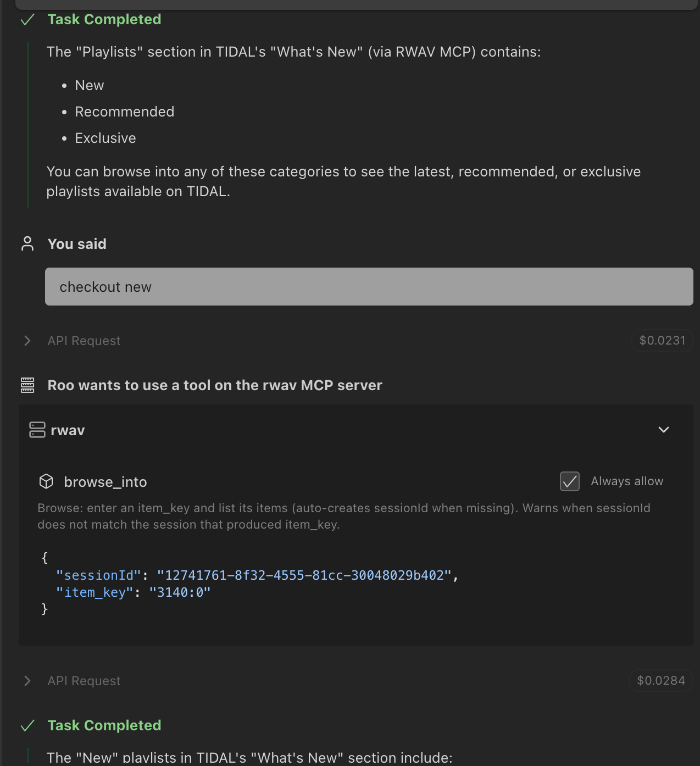700x766 pixels.
Task: Click the browse_into tool name
Action: click(105, 482)
